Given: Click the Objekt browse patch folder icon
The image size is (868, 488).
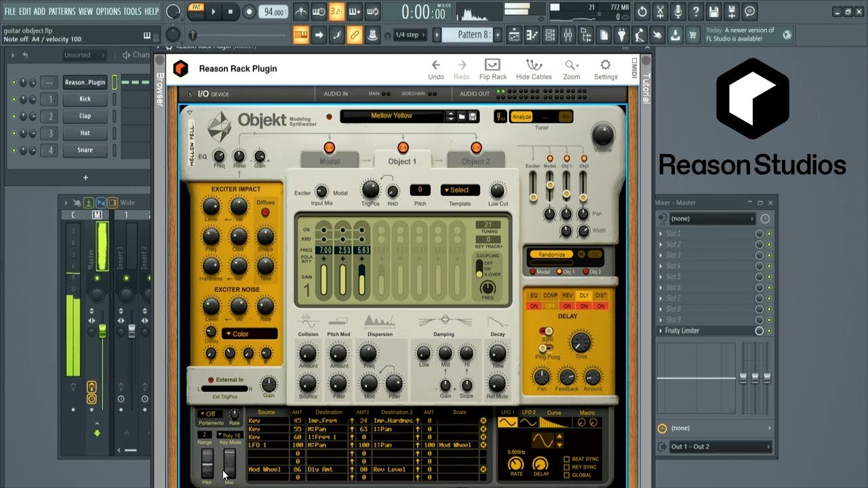Looking at the screenshot, I should point(462,117).
